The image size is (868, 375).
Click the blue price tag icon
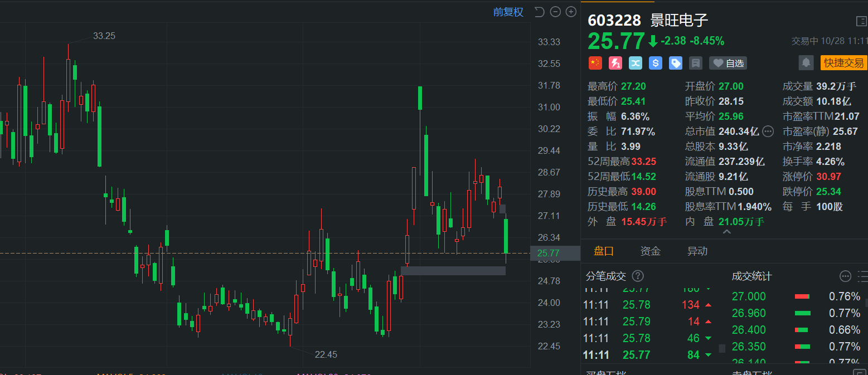click(x=676, y=63)
